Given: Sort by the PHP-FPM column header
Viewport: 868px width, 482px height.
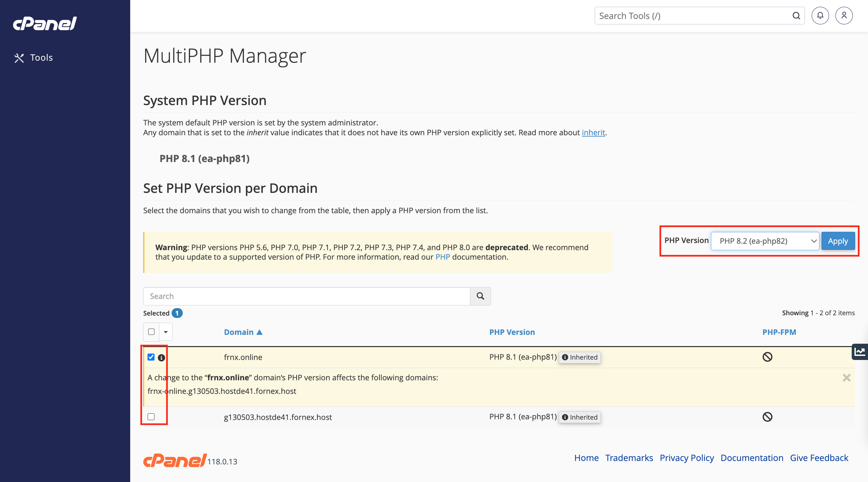Looking at the screenshot, I should (x=779, y=332).
